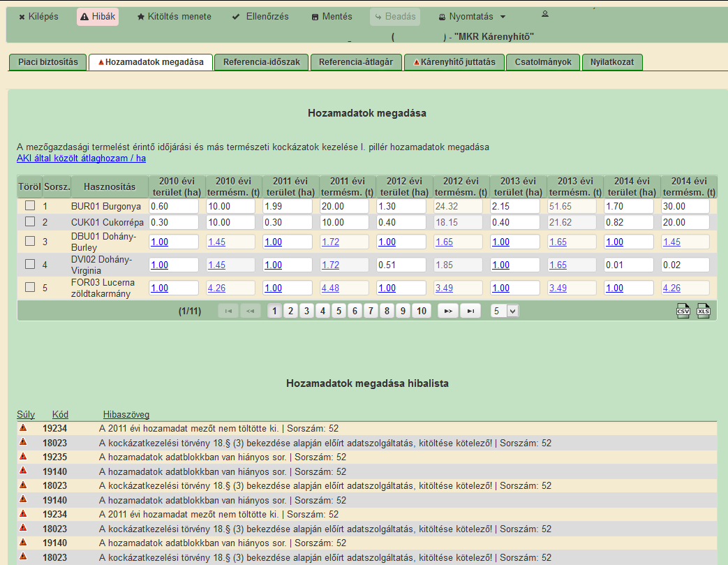Edit Burgonya 2013 terület field 2.15

pyautogui.click(x=515, y=206)
